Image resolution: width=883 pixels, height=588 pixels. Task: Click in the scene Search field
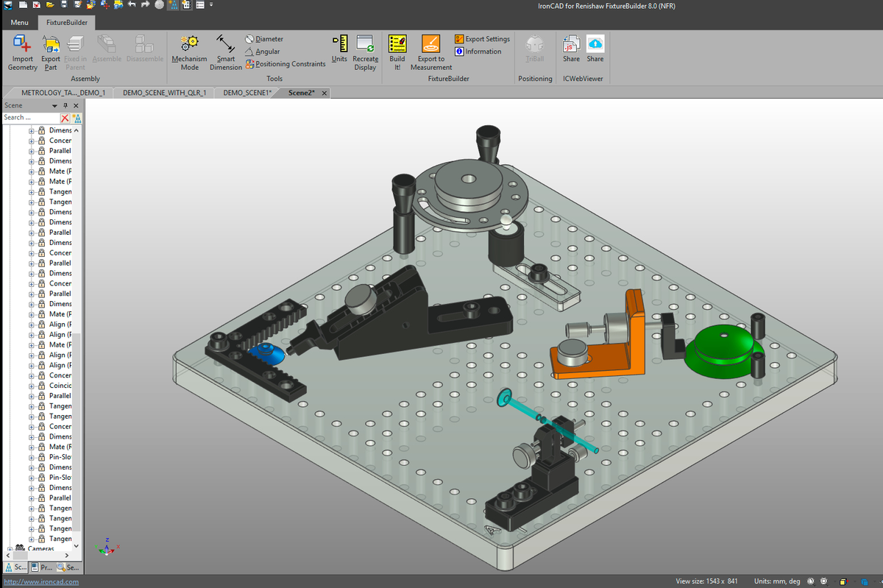pos(31,118)
